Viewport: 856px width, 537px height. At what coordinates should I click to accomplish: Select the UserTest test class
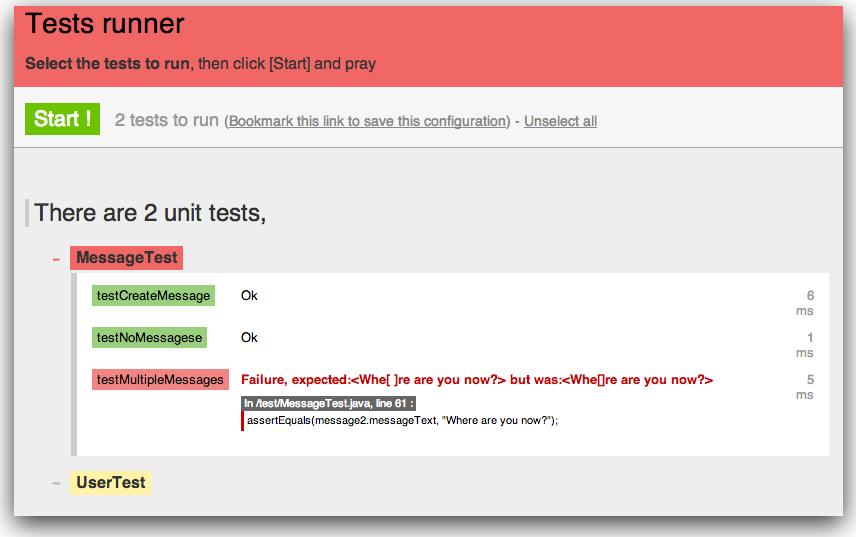pos(110,483)
